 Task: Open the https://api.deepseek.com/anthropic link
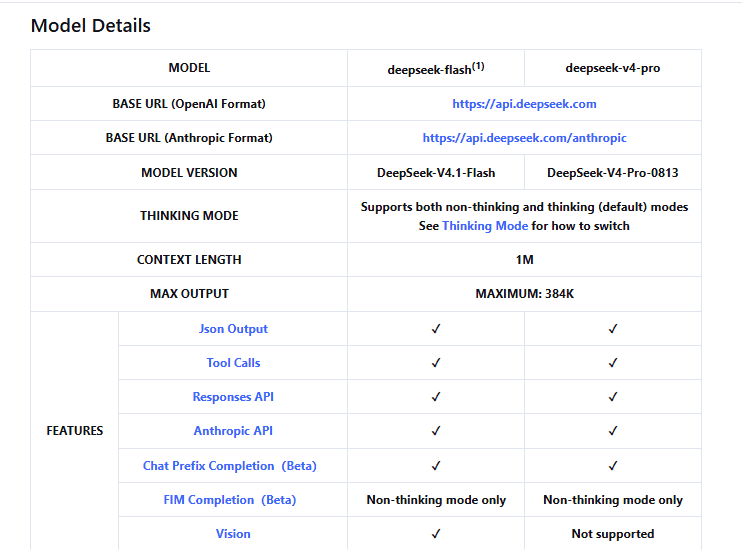524,138
